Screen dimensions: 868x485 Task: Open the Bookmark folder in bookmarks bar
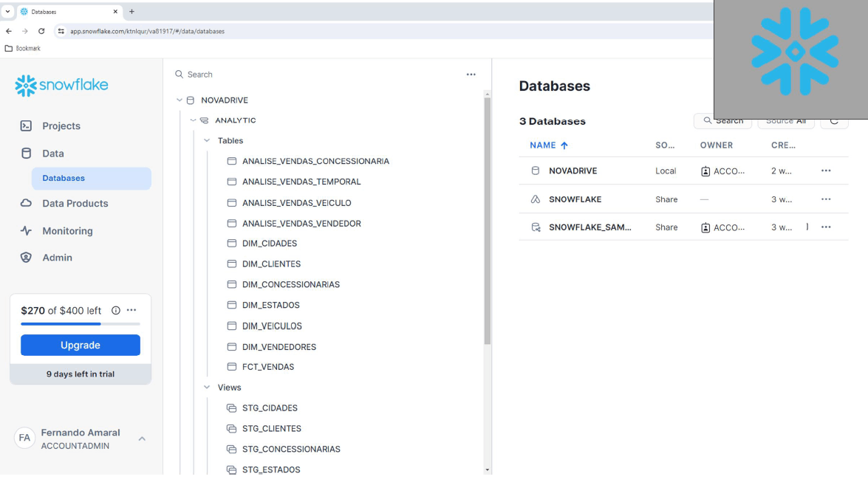coord(23,48)
